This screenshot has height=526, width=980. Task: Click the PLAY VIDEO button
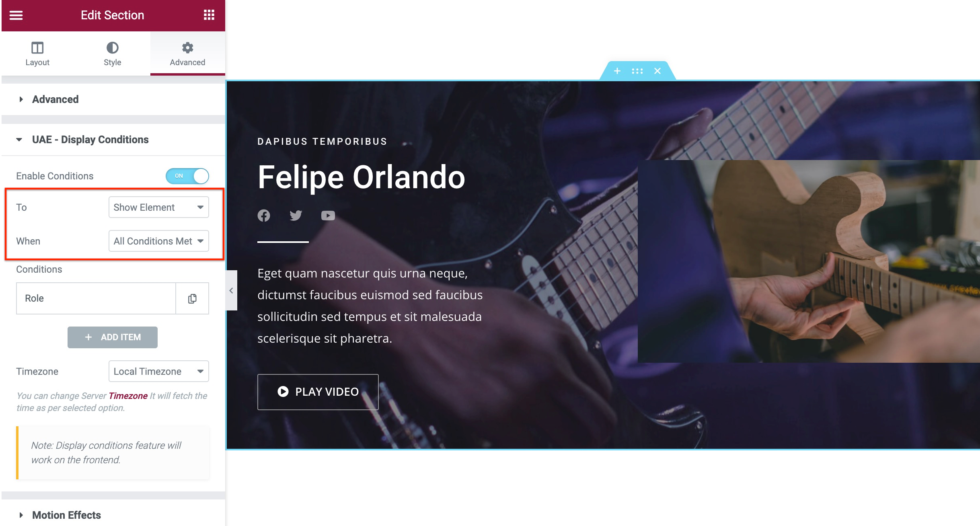[x=318, y=391]
